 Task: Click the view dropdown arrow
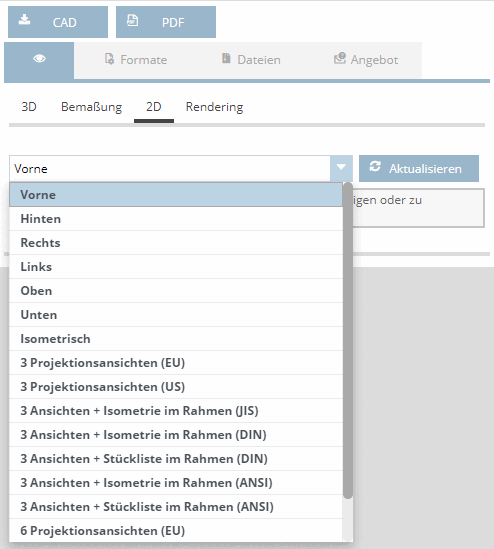point(341,168)
